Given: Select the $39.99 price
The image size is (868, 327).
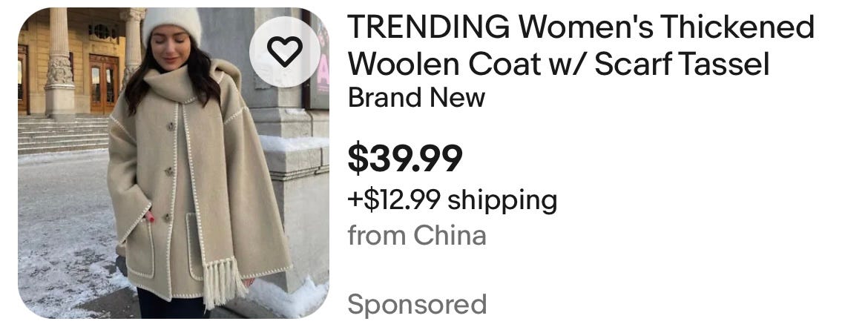Looking at the screenshot, I should (404, 158).
